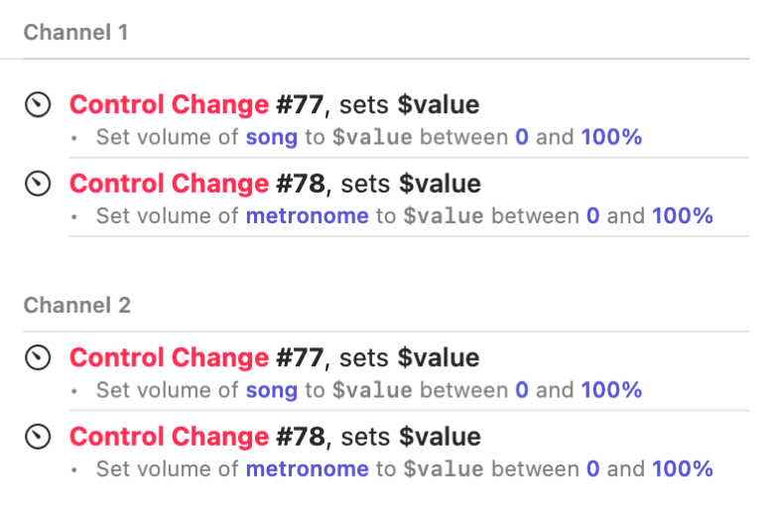Click the 'song' volume target in Channel 2
Screen dimensions: 772x532
pyautogui.click(x=271, y=390)
